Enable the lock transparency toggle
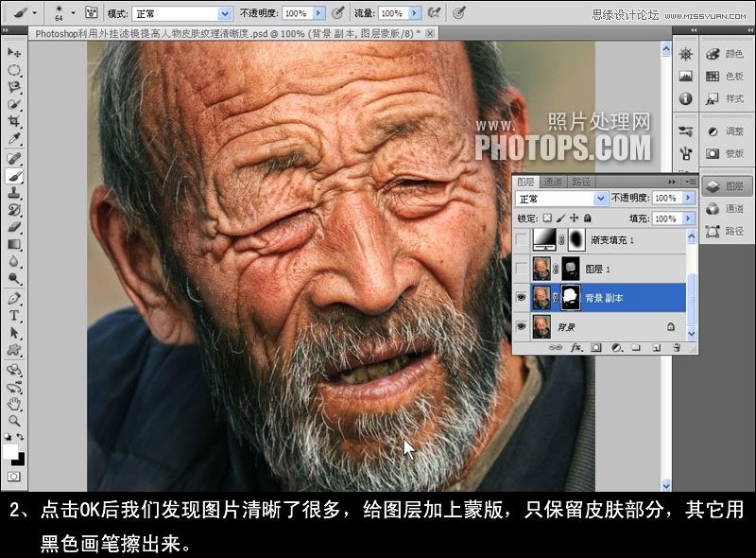The width and height of the screenshot is (756, 558). click(x=549, y=218)
